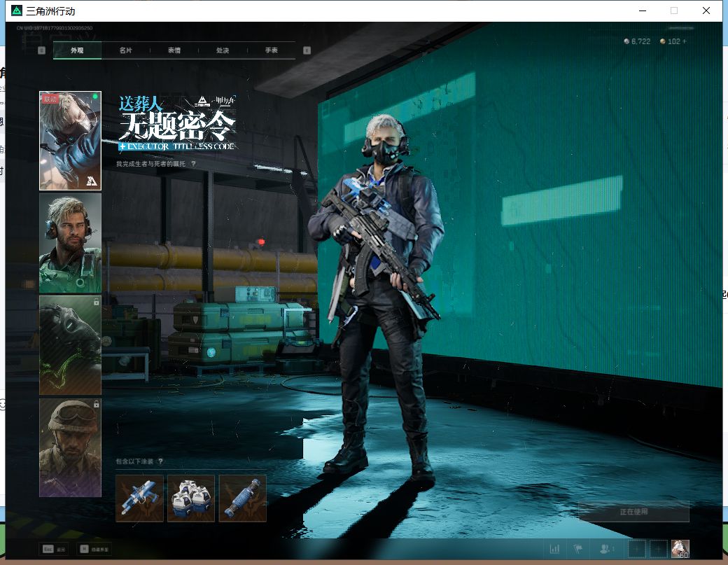The height and width of the screenshot is (565, 728).
Task: Click the lock icon on helmeted soldier skin
Action: click(x=96, y=405)
